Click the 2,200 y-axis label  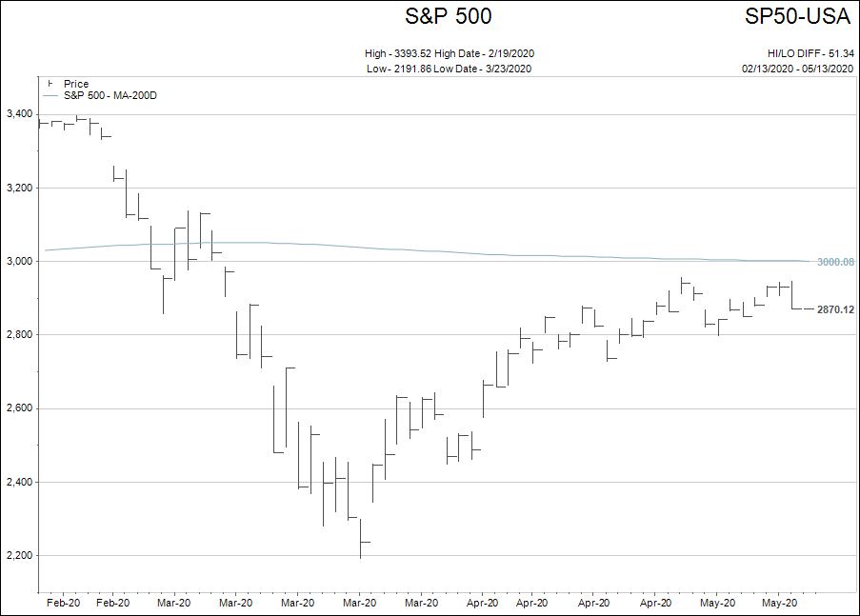pos(20,555)
